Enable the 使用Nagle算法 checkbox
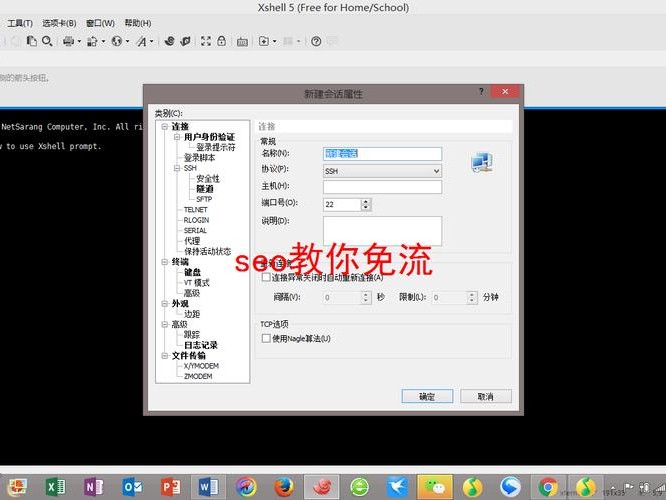The width and height of the screenshot is (666, 500). [266, 339]
